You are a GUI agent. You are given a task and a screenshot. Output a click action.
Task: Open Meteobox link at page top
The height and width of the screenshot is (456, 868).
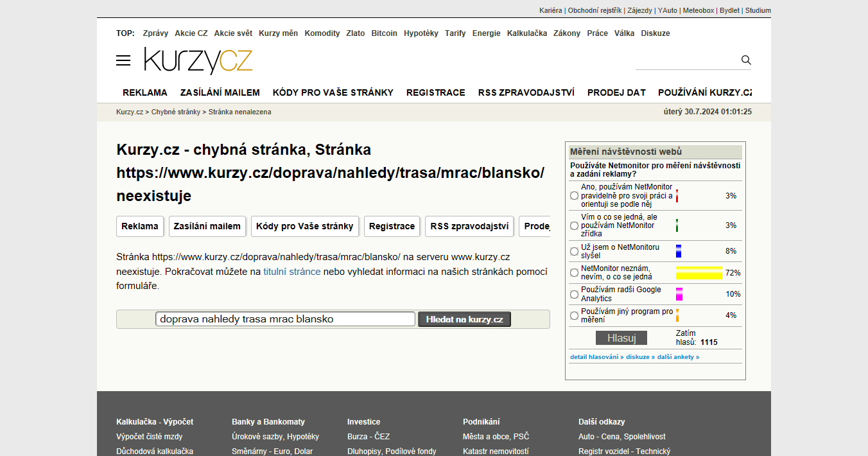(x=699, y=10)
